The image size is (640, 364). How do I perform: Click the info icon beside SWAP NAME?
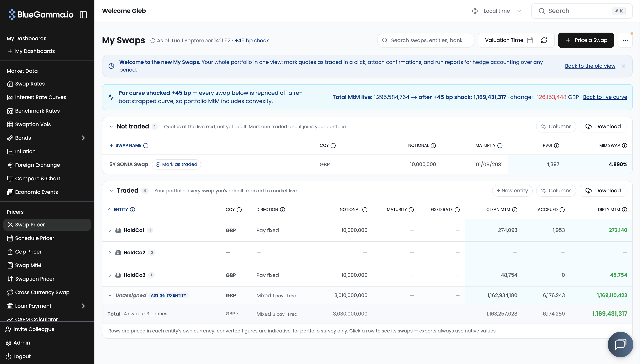point(146,146)
